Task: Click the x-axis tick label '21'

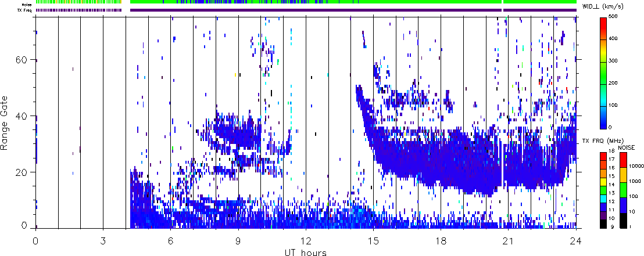Action: click(x=508, y=240)
